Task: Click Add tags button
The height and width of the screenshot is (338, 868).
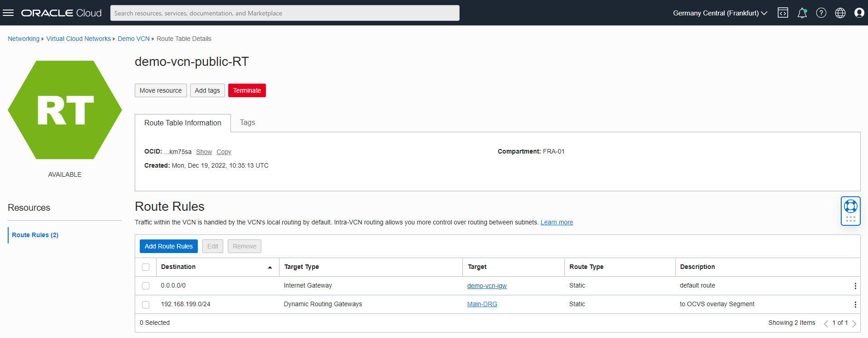Action: click(x=207, y=90)
